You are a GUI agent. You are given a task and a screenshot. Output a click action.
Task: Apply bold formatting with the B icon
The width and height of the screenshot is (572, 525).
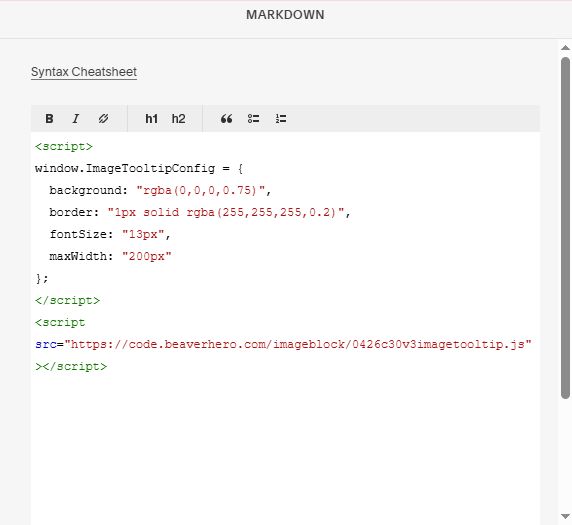tap(49, 119)
